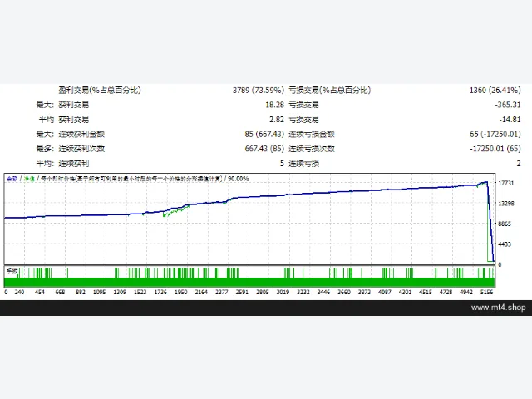Click the '连续获利次数' label

pos(81,149)
